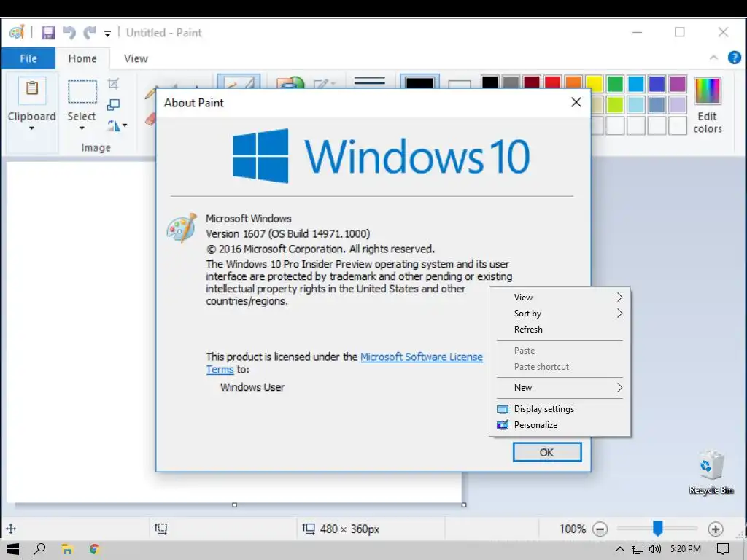Viewport: 747px width, 560px height.
Task: Open the Action Center notification icon
Action: point(723,549)
